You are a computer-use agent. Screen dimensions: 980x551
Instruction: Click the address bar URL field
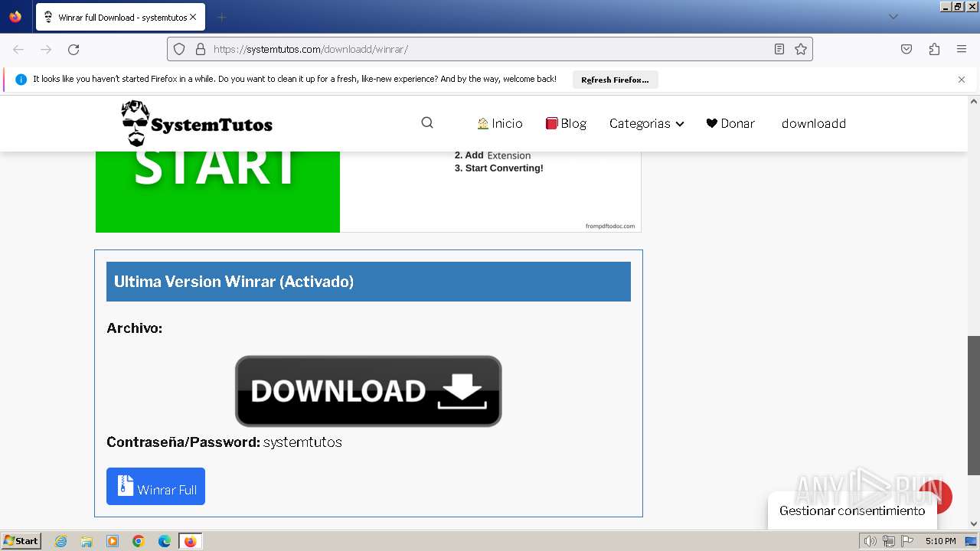click(490, 49)
